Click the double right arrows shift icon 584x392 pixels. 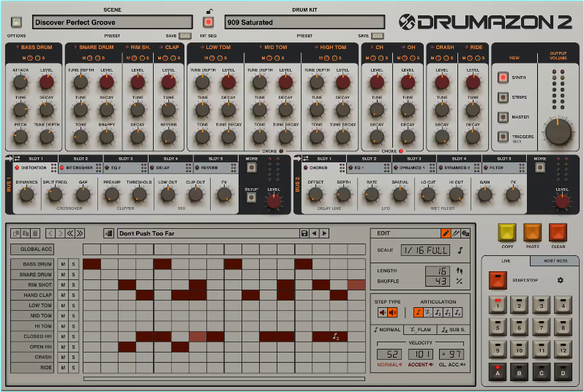pos(80,233)
